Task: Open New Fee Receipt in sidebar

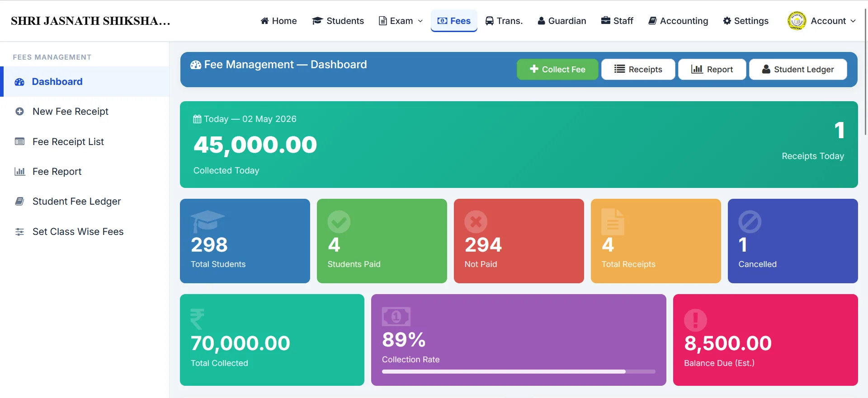Action: pos(85,112)
